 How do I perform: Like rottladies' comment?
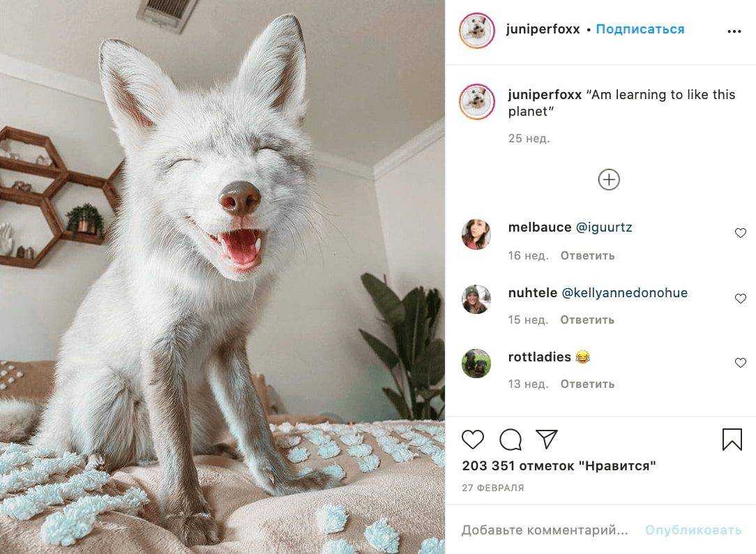tap(741, 363)
